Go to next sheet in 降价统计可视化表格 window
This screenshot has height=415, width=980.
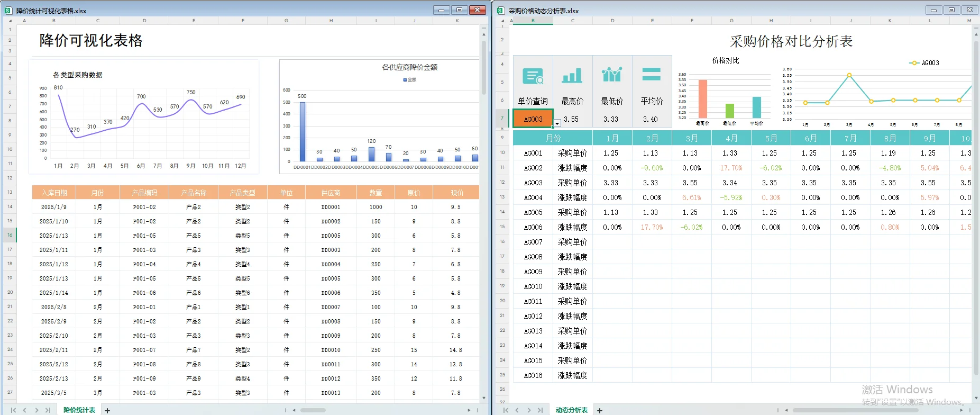(36, 410)
